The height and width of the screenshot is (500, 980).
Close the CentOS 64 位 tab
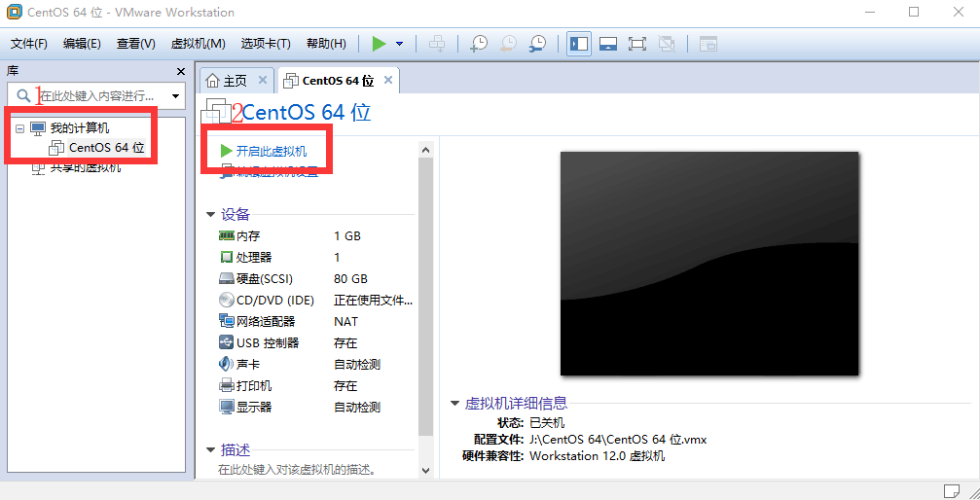click(x=388, y=80)
